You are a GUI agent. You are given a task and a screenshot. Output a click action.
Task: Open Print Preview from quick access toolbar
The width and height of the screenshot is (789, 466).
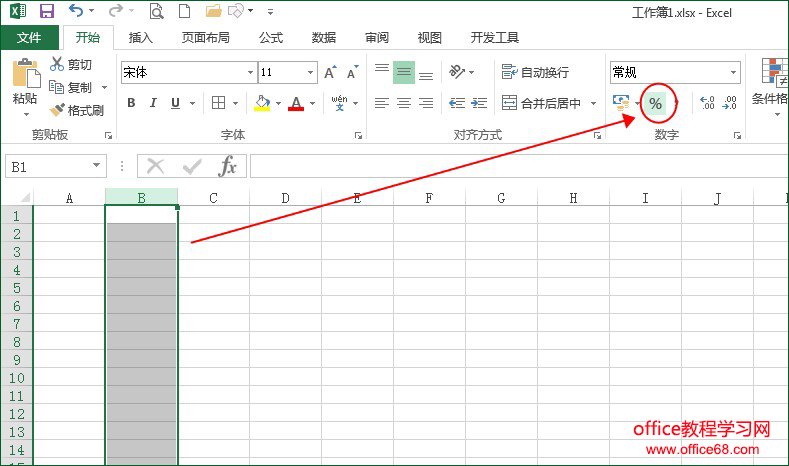pyautogui.click(x=156, y=11)
